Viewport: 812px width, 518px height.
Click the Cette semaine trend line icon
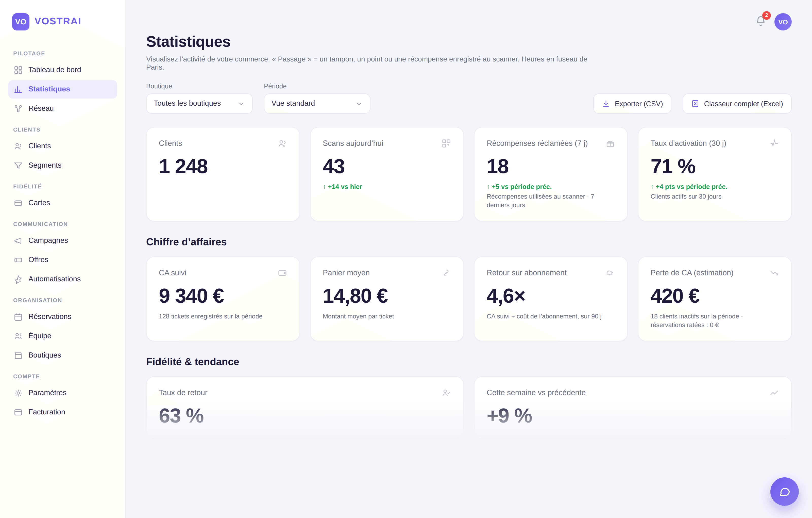pos(774,393)
